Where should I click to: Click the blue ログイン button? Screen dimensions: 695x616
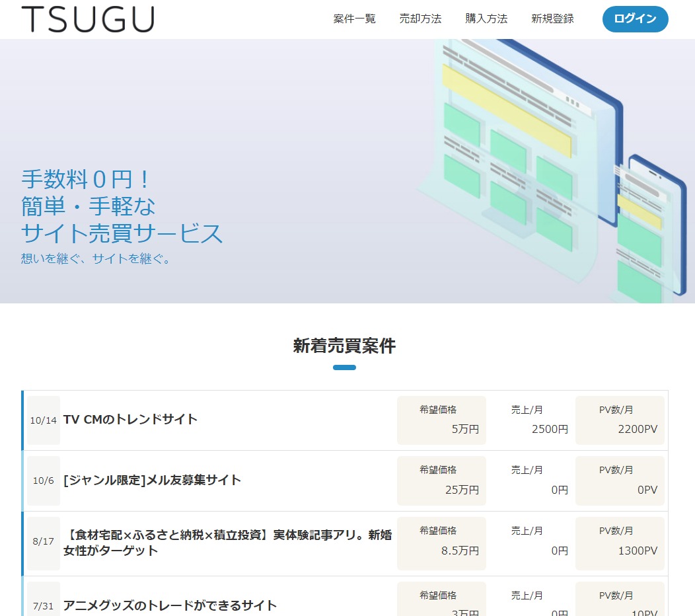coord(634,19)
